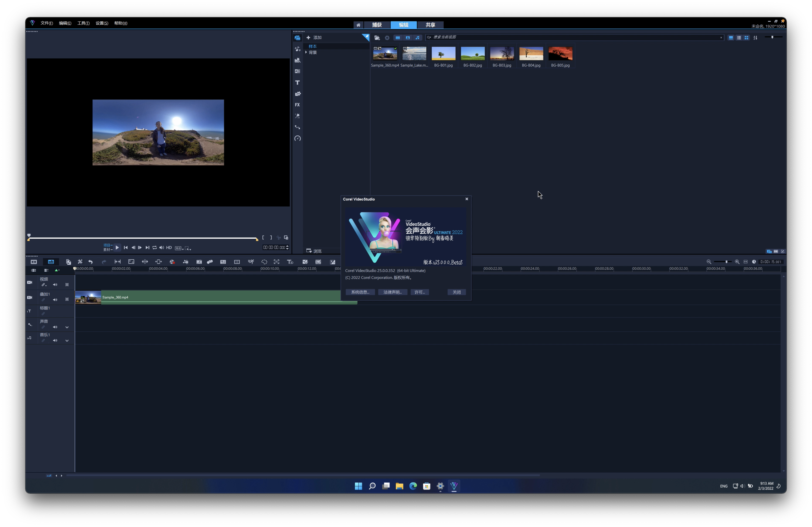Image resolution: width=812 pixels, height=527 pixels.
Task: Click the home icon tab
Action: pyautogui.click(x=358, y=25)
